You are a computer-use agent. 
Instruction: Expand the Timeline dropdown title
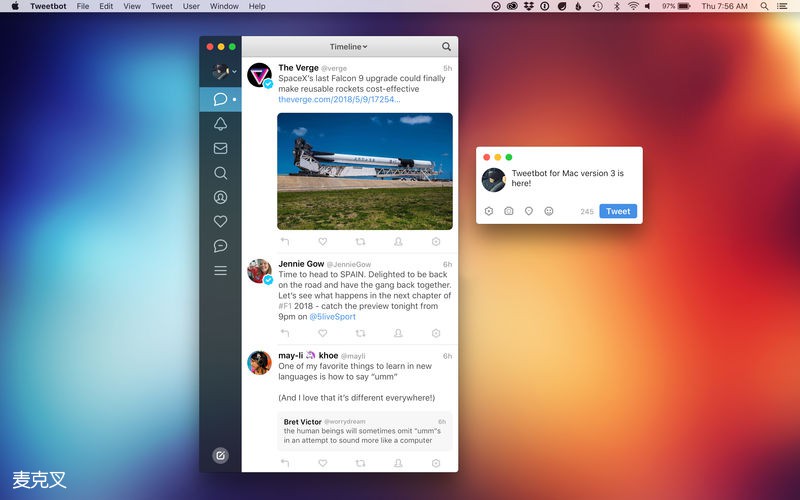point(348,46)
